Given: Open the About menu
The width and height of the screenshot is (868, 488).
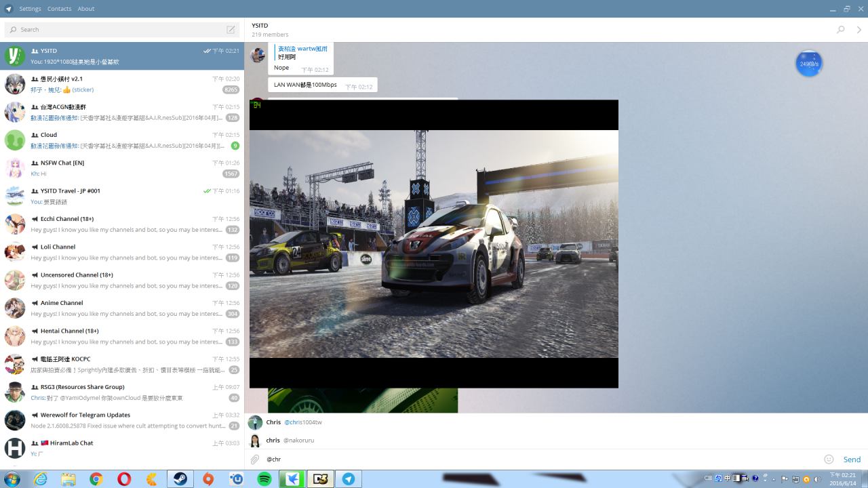Looking at the screenshot, I should click(x=85, y=9).
